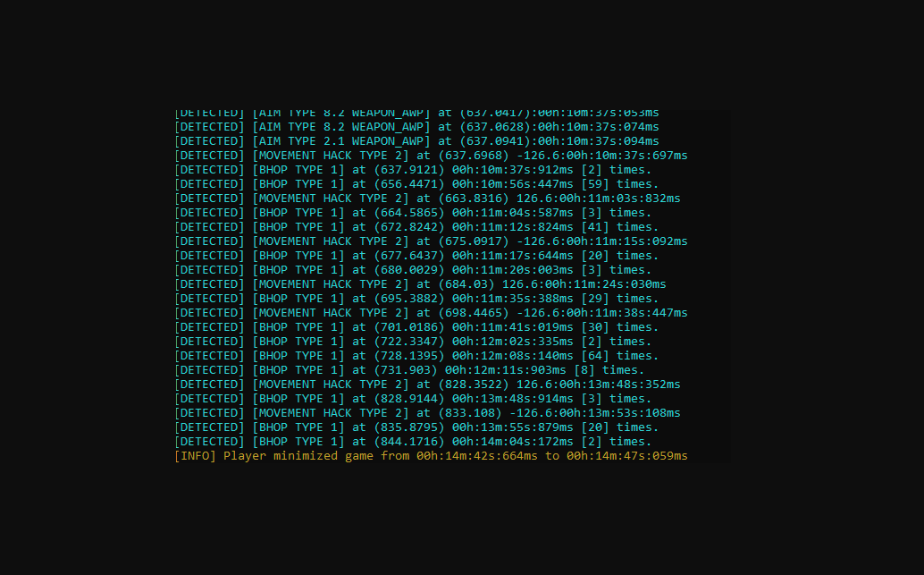Click the BHOP line showing 41 times

pos(416,227)
